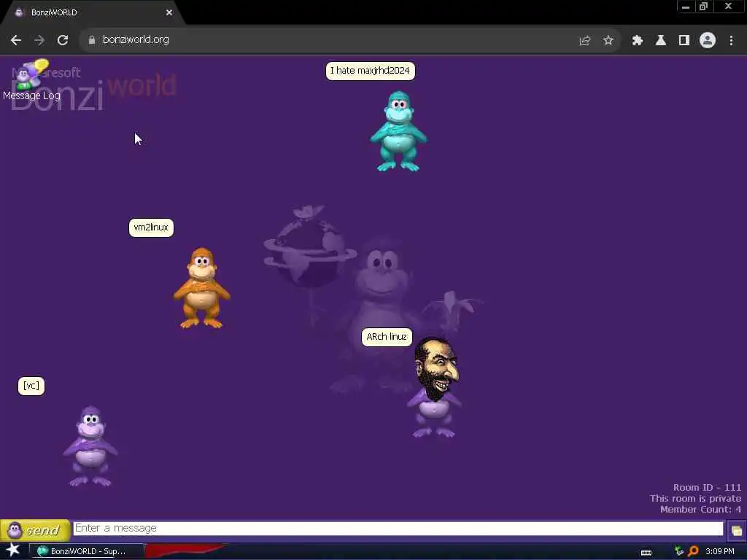The width and height of the screenshot is (747, 560).
Task: Click the 'This room is private' text
Action: 695,499
